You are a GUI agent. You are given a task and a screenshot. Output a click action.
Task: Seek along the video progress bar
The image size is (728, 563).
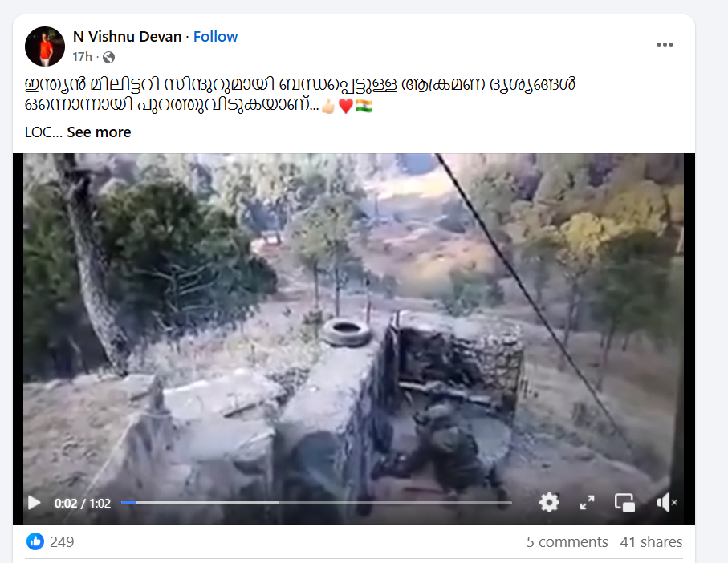[x=316, y=503]
